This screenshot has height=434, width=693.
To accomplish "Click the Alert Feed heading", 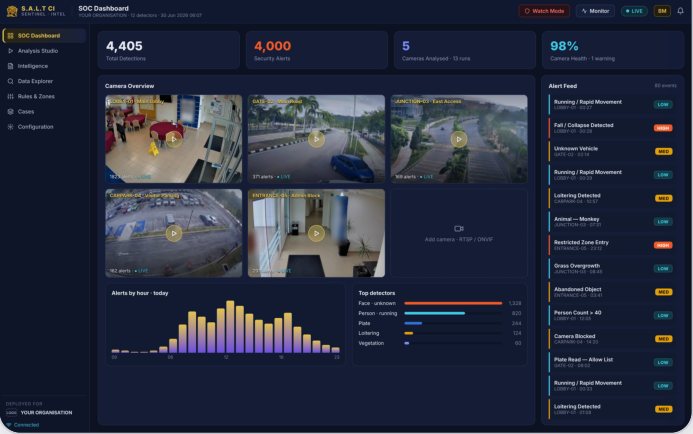I will click(563, 86).
